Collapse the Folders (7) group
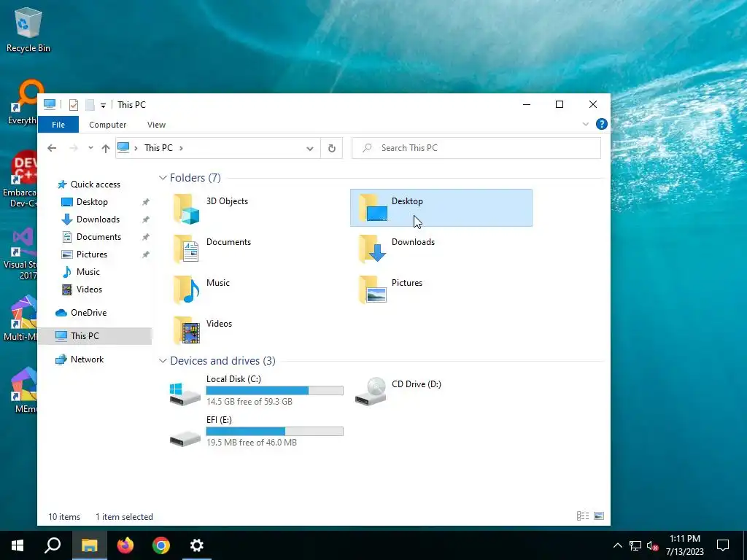Viewport: 747px width, 560px height. 163,178
